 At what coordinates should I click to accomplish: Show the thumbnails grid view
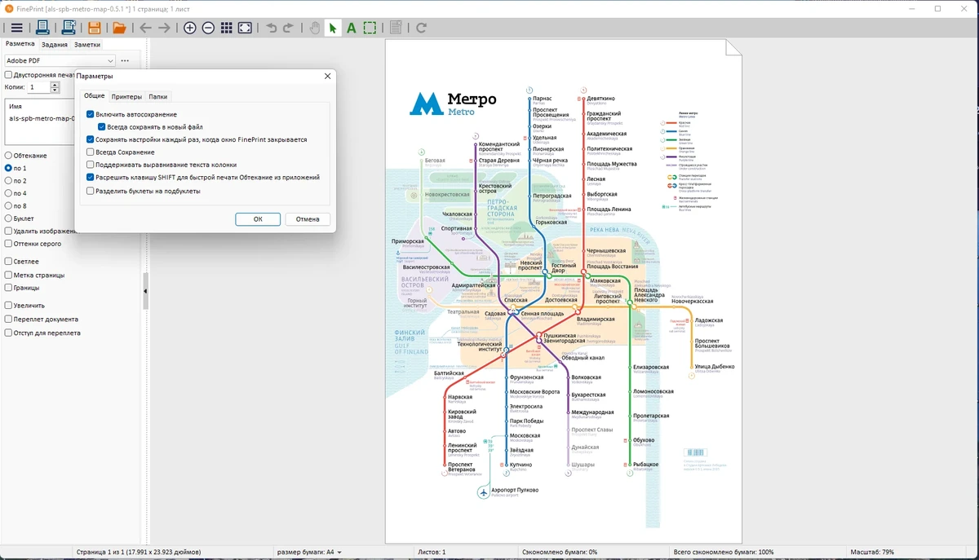coord(227,28)
